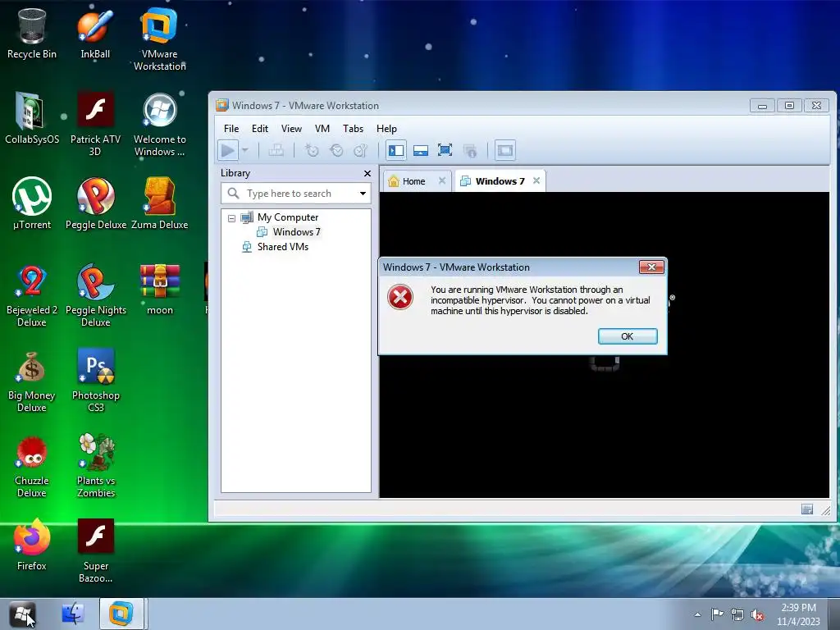840x630 pixels.
Task: Open Chuzzle Deluxe desktop icon
Action: pyautogui.click(x=32, y=466)
